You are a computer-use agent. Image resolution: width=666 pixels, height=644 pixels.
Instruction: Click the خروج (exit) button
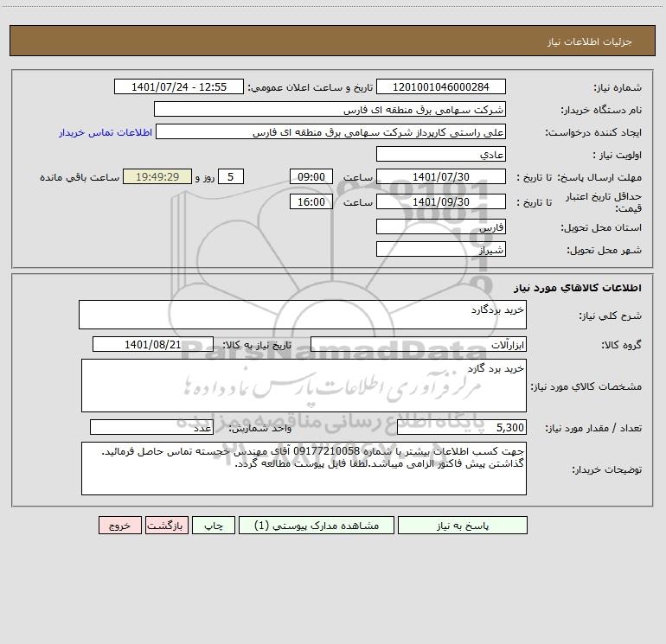[119, 525]
